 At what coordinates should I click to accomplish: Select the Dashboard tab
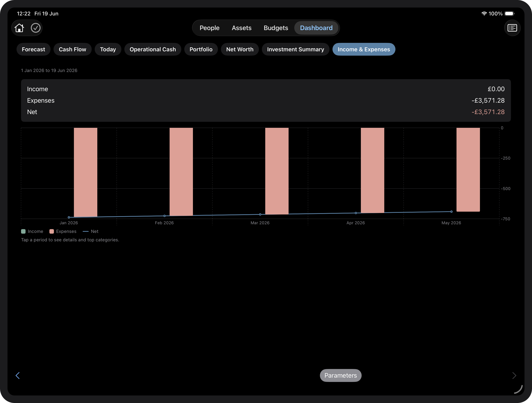point(316,28)
